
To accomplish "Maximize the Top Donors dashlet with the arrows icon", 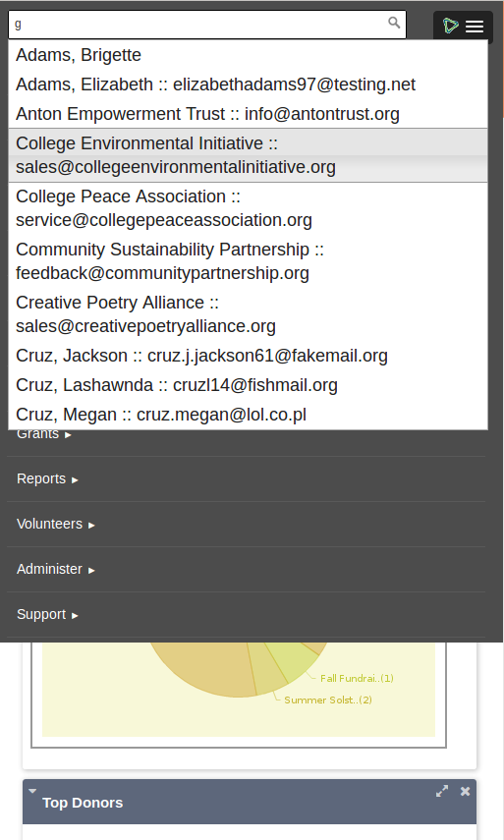I will (x=442, y=791).
